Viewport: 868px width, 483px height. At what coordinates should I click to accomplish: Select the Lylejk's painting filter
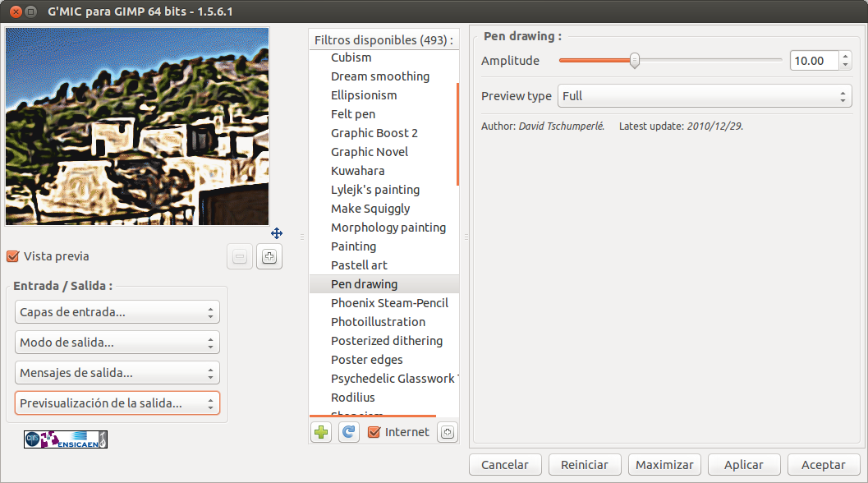pos(383,190)
